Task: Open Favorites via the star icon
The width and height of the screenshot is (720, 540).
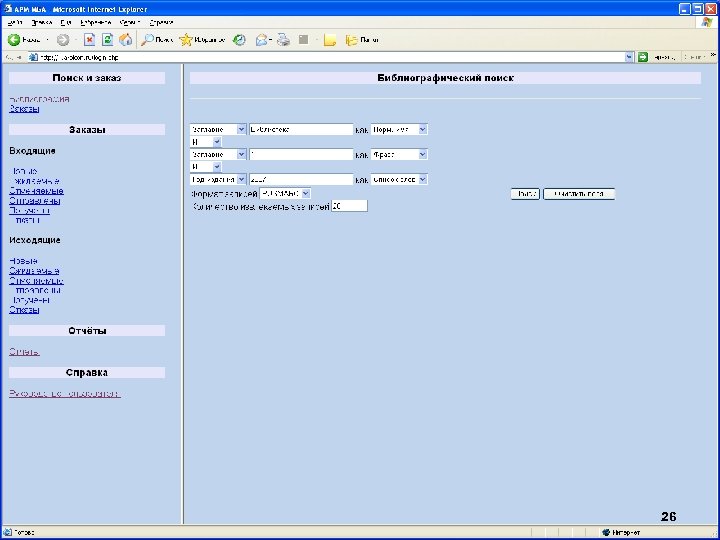Action: [x=186, y=40]
